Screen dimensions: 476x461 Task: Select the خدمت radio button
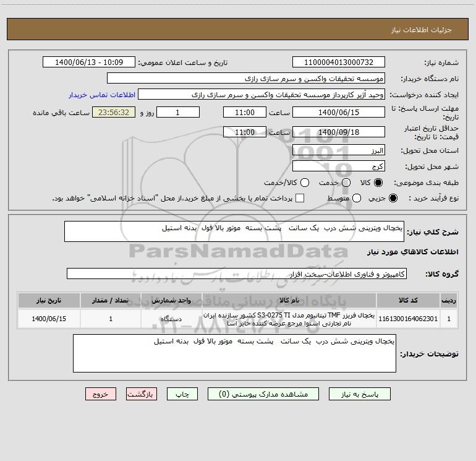(x=346, y=183)
